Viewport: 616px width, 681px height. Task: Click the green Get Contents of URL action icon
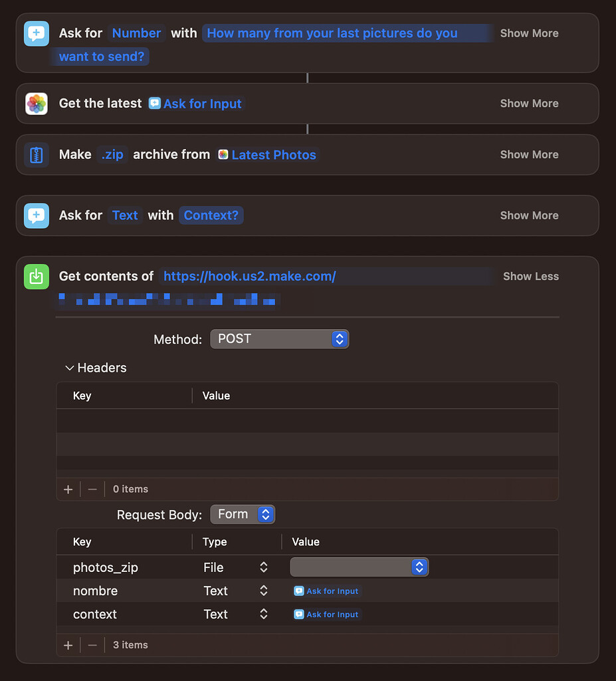click(x=36, y=276)
